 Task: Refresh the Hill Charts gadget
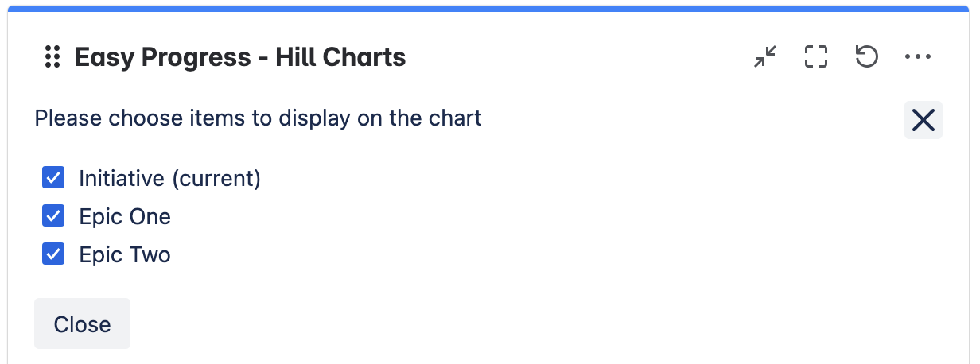click(866, 57)
